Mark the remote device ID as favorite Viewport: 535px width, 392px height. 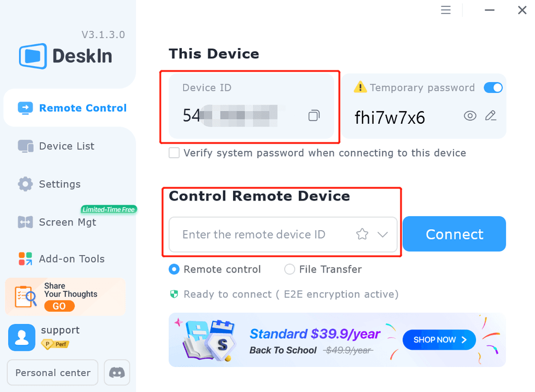point(362,234)
